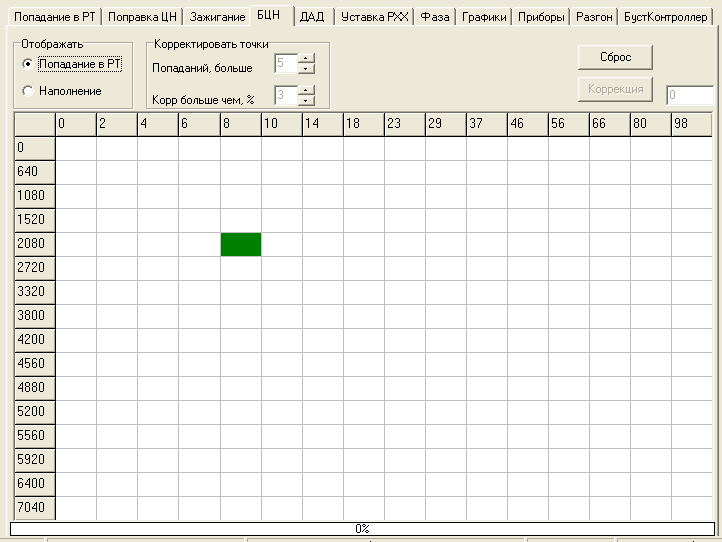This screenshot has height=542, width=722.
Task: Select column header 4
Action: click(x=158, y=124)
